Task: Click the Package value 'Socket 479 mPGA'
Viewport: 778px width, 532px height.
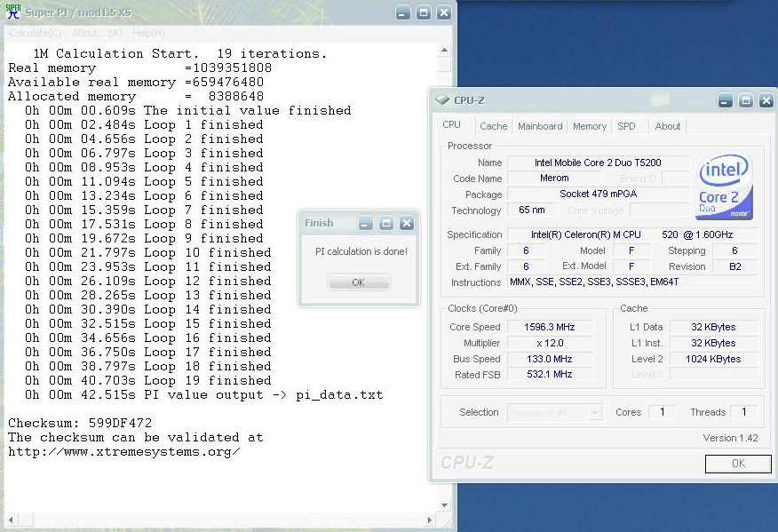Action: tap(598, 194)
